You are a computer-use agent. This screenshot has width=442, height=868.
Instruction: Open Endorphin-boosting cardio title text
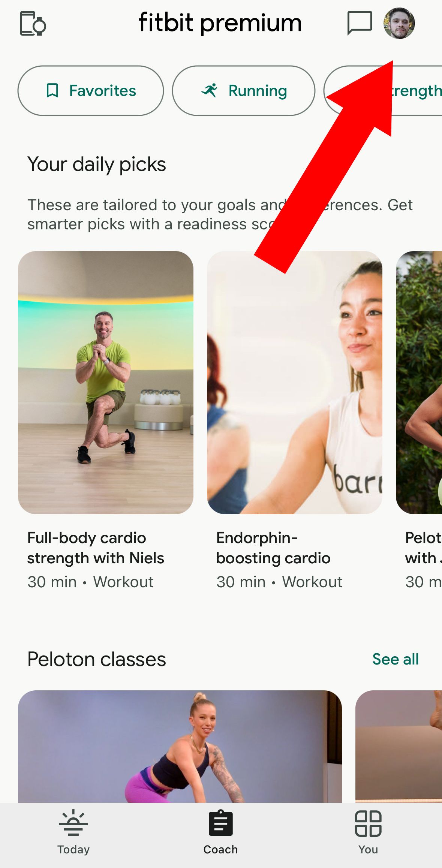coord(273,548)
